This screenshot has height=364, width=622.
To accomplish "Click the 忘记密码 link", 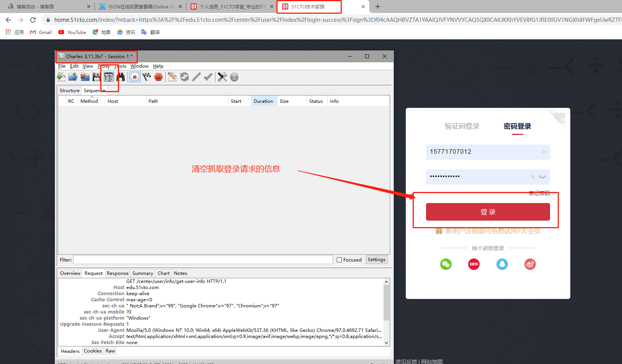I will 539,193.
